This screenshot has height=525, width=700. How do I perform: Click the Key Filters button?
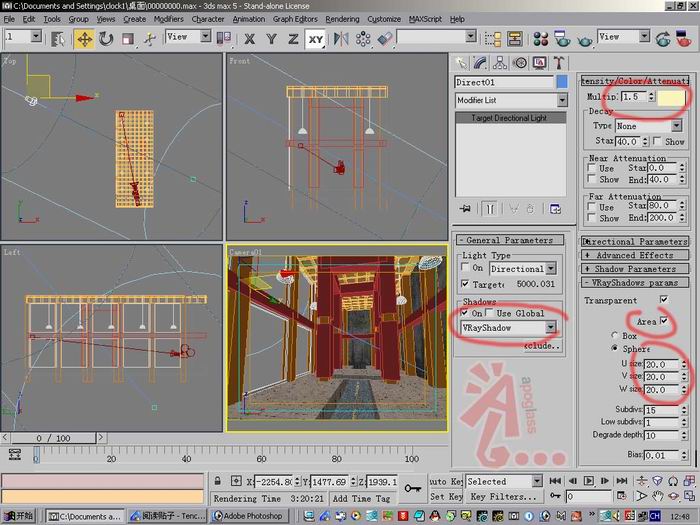click(x=504, y=496)
